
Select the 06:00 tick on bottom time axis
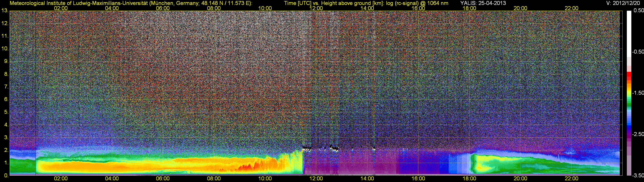point(163,179)
